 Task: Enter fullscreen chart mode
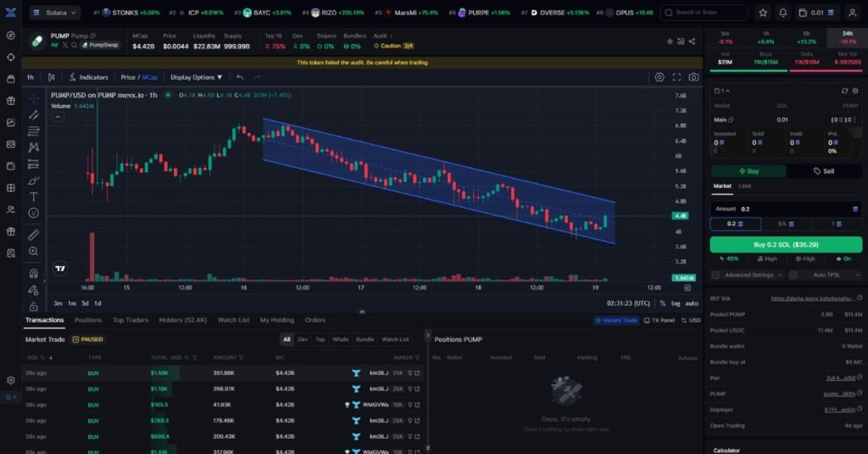point(676,77)
